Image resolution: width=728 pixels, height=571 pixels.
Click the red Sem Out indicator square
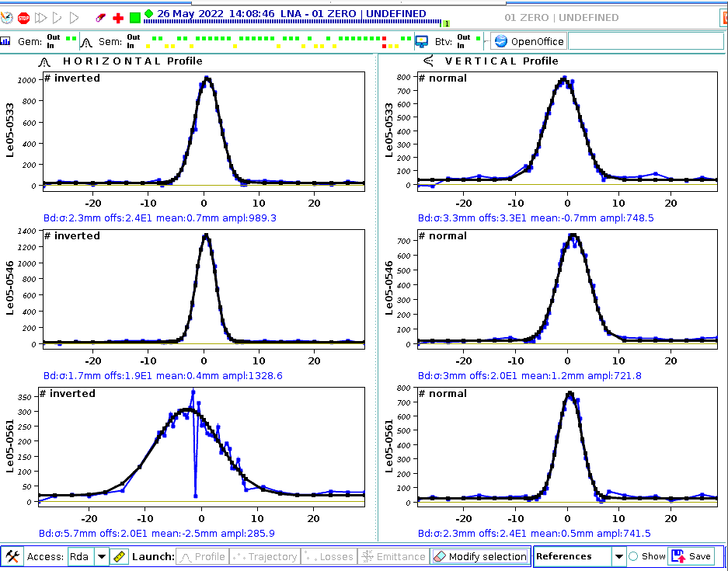point(384,37)
